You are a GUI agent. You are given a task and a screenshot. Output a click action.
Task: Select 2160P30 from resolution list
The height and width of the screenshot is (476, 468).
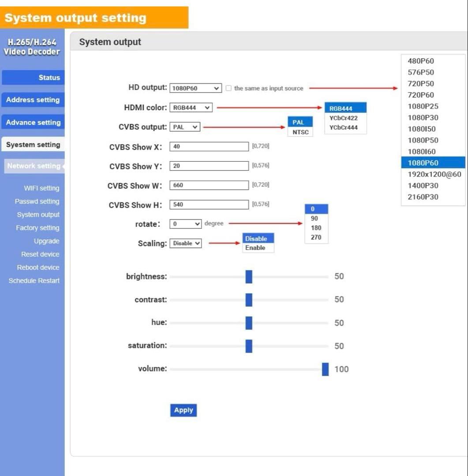[x=423, y=197]
